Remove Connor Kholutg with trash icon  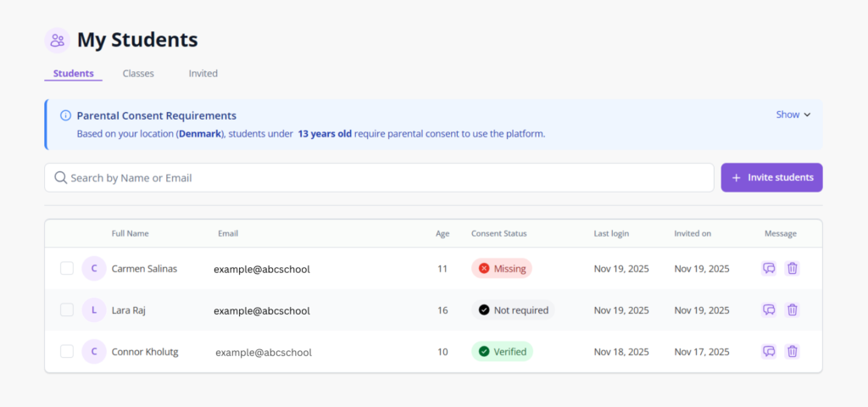(793, 351)
